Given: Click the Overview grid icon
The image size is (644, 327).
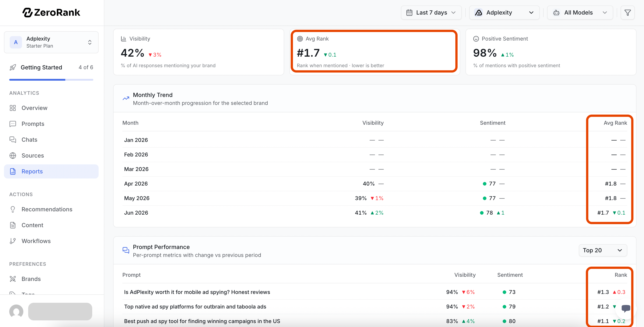Looking at the screenshot, I should [x=13, y=108].
